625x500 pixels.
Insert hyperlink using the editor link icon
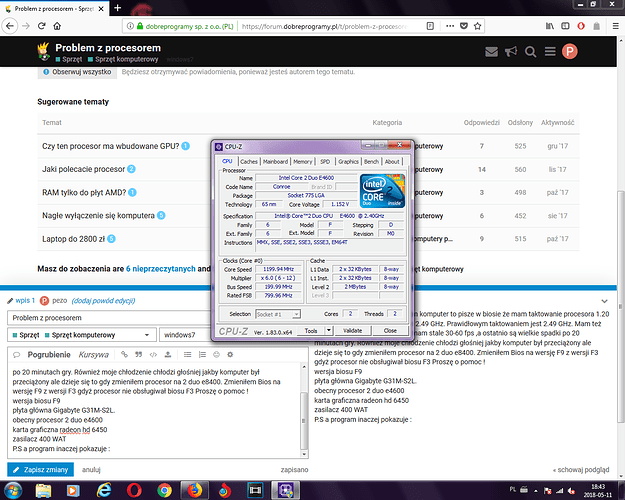tap(124, 354)
